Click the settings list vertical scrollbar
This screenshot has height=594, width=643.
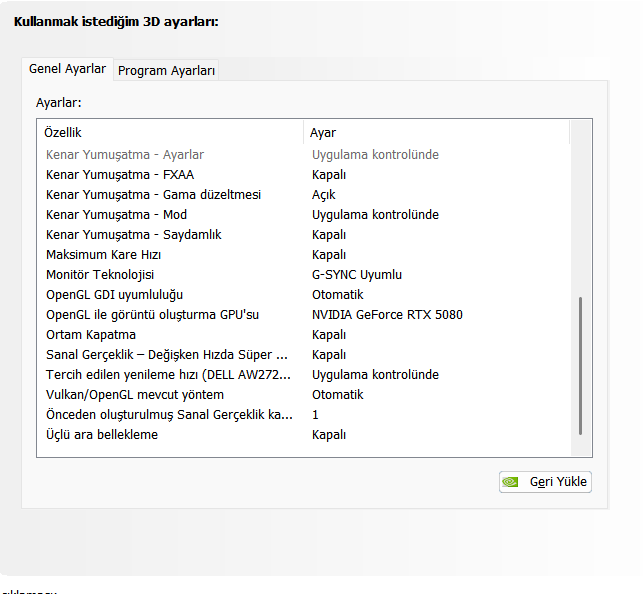580,365
